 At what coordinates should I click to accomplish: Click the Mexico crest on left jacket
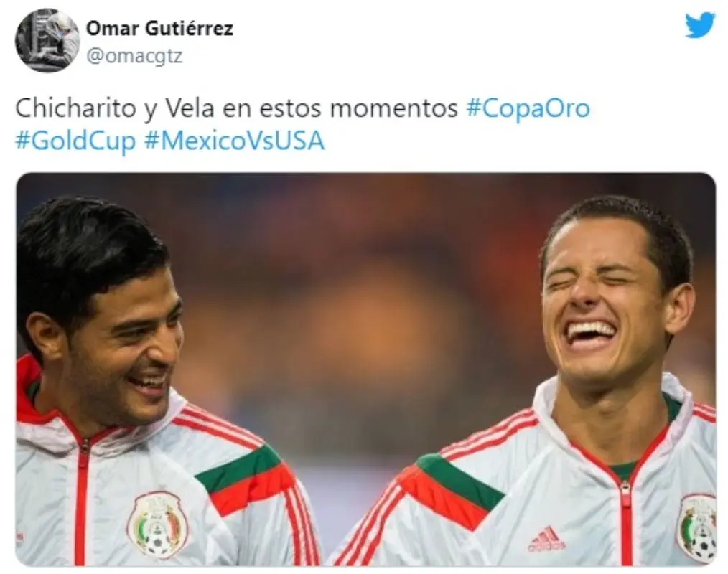coord(158,524)
